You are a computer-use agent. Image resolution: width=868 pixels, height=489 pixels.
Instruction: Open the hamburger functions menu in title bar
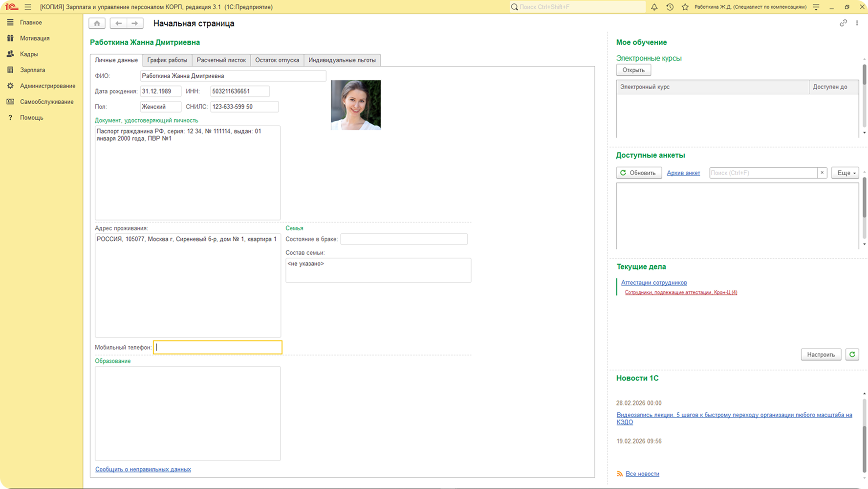pos(28,7)
